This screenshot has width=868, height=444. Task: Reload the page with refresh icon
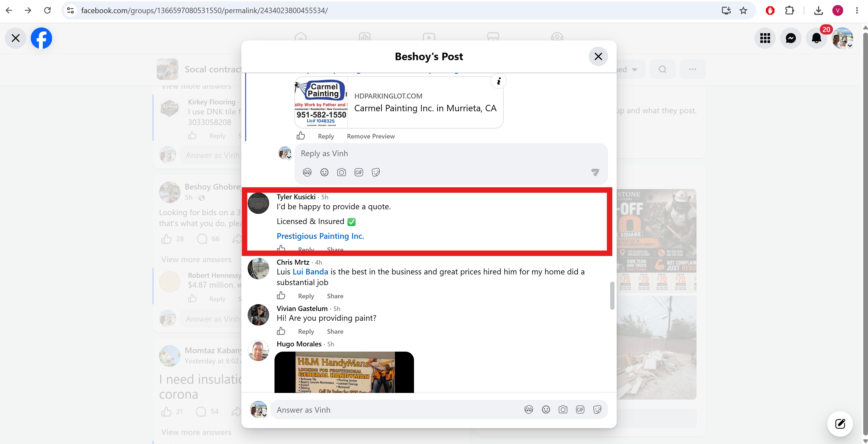point(47,10)
